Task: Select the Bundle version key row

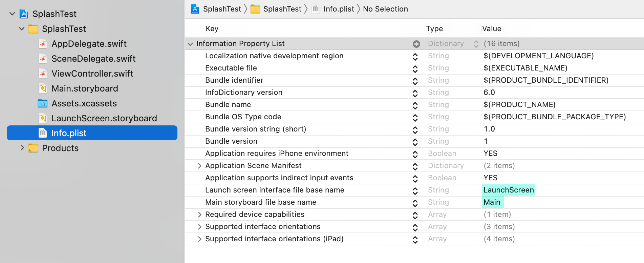Action: (231, 141)
